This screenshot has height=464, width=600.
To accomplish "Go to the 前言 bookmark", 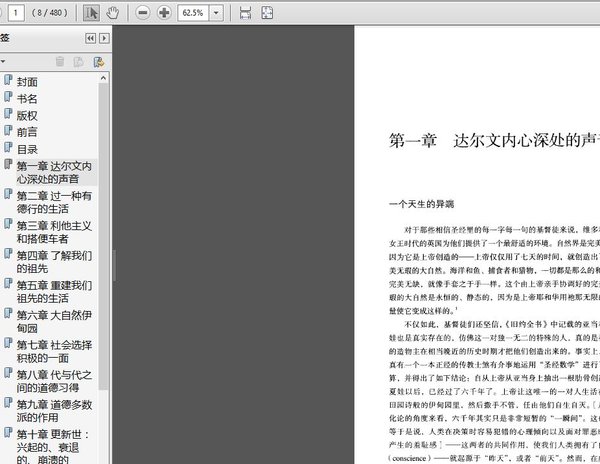I will (x=27, y=132).
